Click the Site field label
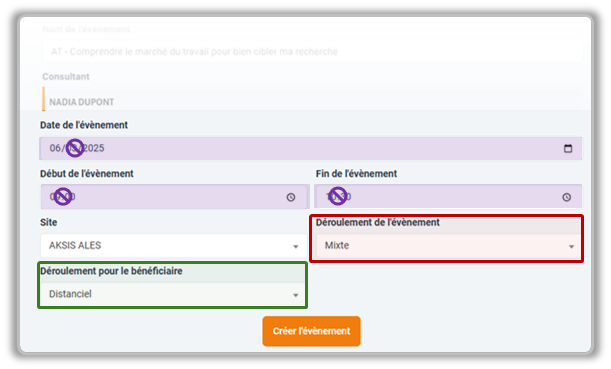611x369 pixels. [x=49, y=222]
